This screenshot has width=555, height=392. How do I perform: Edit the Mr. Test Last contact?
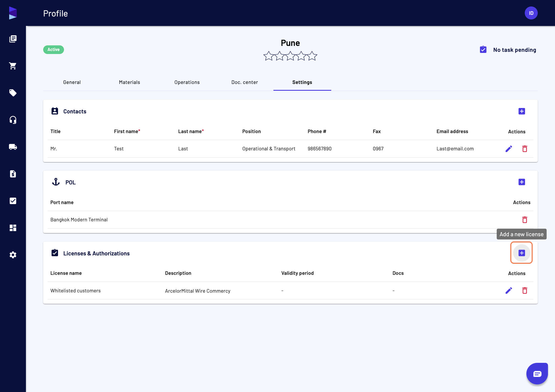pyautogui.click(x=509, y=149)
